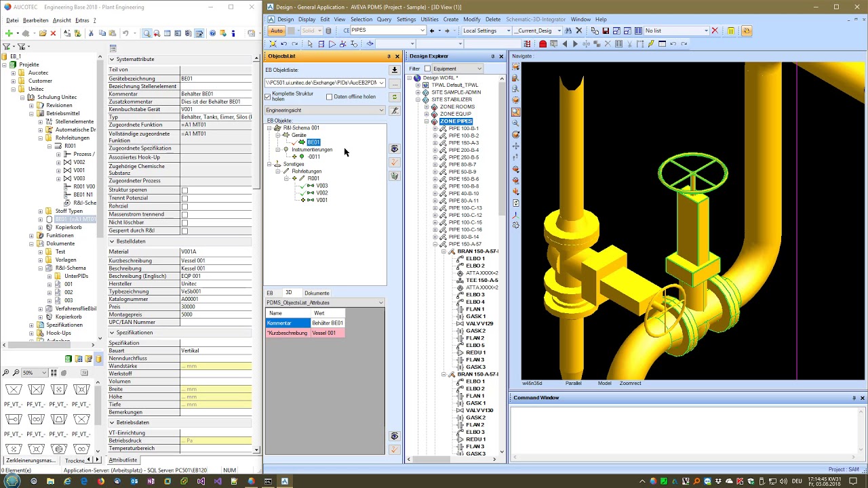Image resolution: width=868 pixels, height=488 pixels.
Task: Click the green refresh button in ObjectsList panel
Action: (x=394, y=97)
